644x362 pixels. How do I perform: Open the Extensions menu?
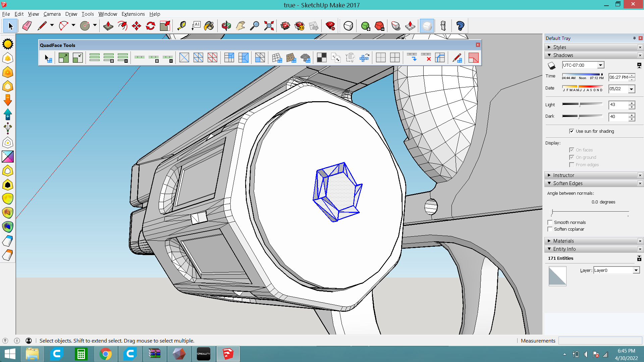(x=133, y=14)
